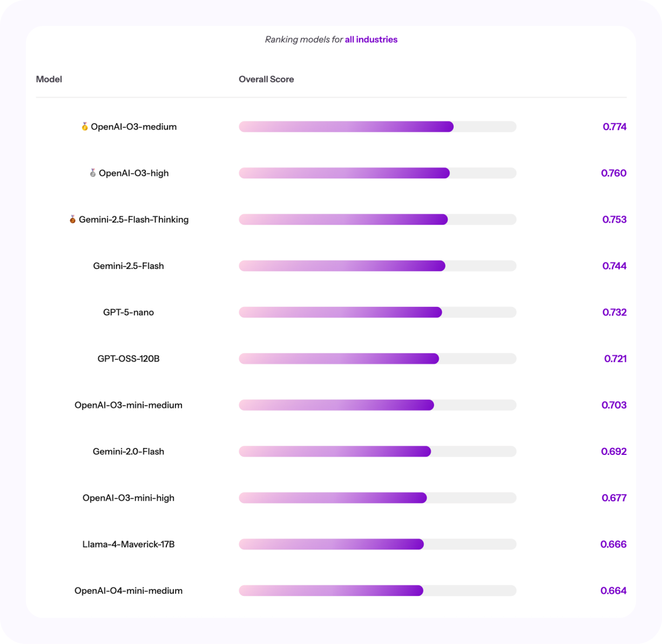Click the silver medal icon beside OpenAI-O3-high
Screen dimensions: 662x644
click(93, 173)
